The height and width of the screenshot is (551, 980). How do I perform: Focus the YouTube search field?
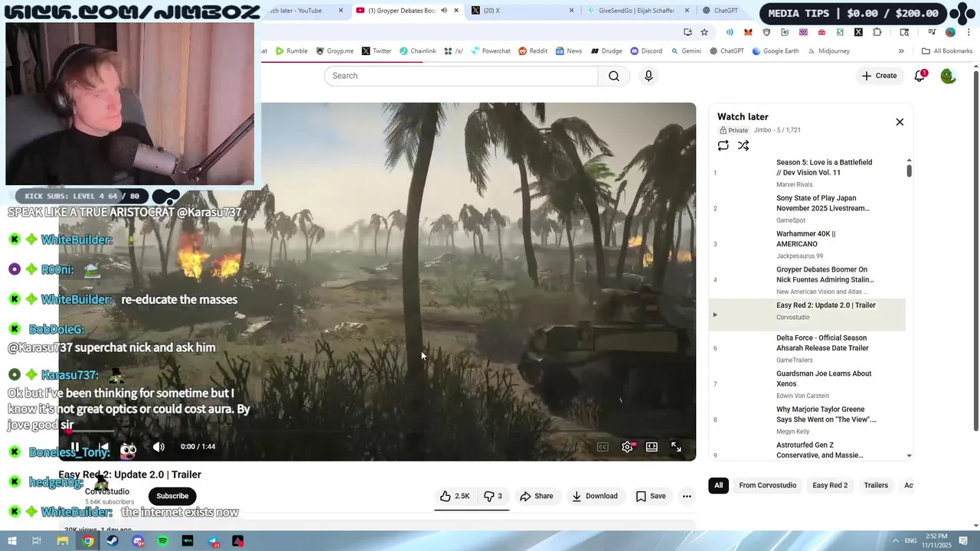click(461, 76)
